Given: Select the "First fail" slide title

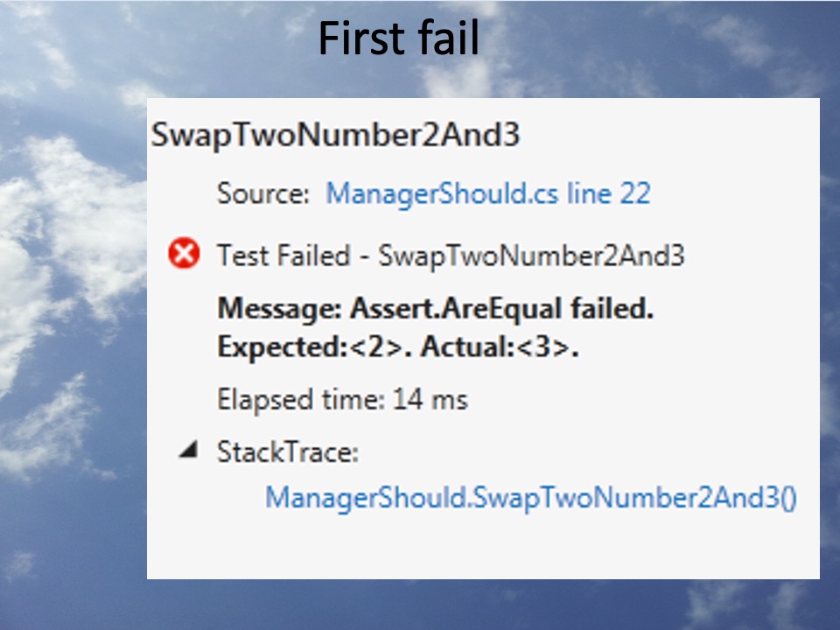Looking at the screenshot, I should pyautogui.click(x=399, y=38).
